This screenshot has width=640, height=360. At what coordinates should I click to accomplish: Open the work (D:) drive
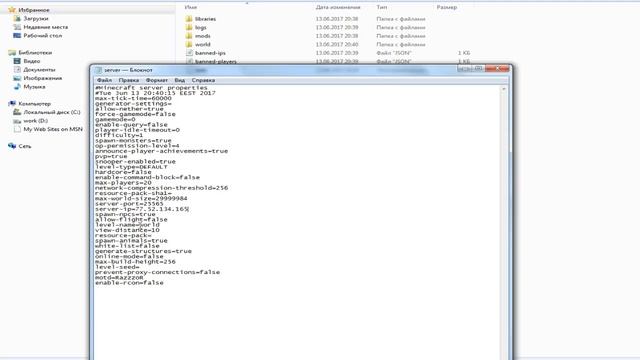pyautogui.click(x=36, y=121)
